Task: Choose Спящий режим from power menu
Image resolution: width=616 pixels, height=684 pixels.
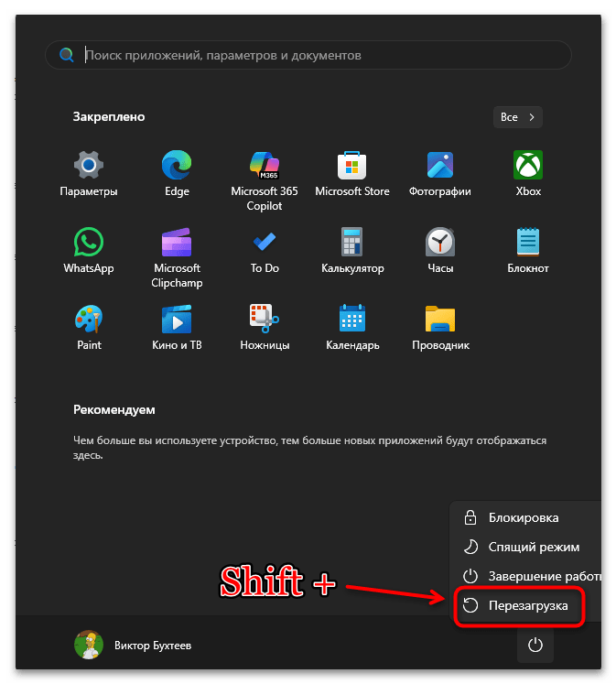Action: pos(525,547)
